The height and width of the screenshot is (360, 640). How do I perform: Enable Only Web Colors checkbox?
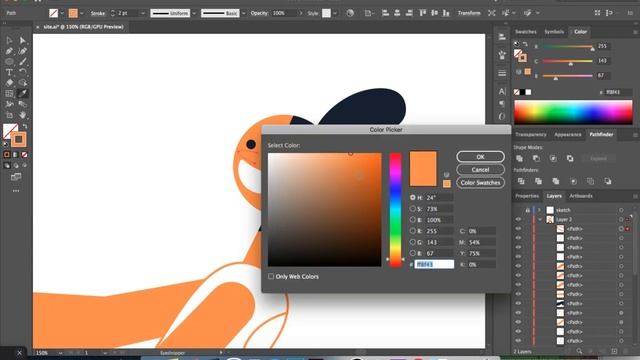[271, 276]
